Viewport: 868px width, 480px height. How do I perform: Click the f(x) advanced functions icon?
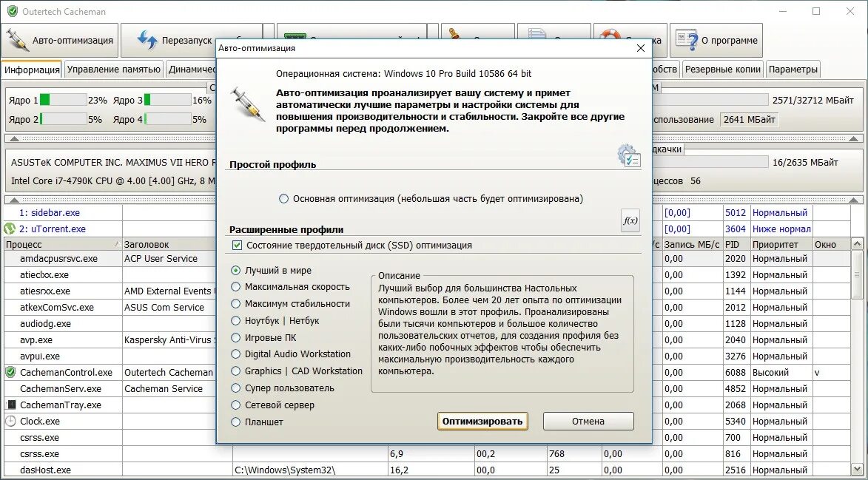tap(630, 221)
